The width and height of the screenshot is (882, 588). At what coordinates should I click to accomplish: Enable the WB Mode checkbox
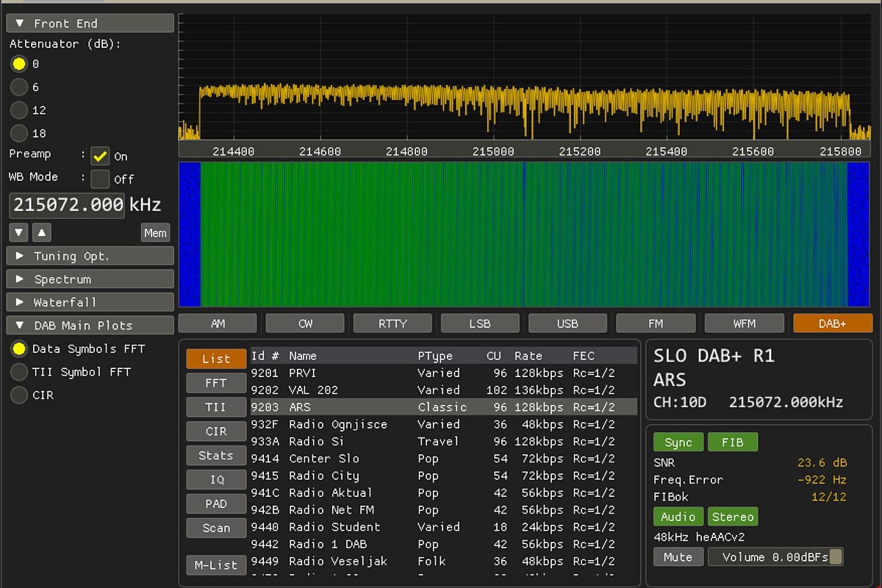coord(100,179)
